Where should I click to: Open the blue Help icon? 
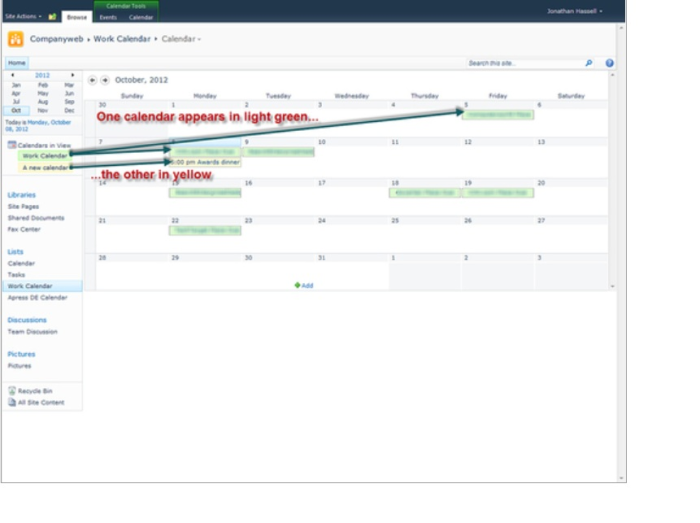point(609,63)
